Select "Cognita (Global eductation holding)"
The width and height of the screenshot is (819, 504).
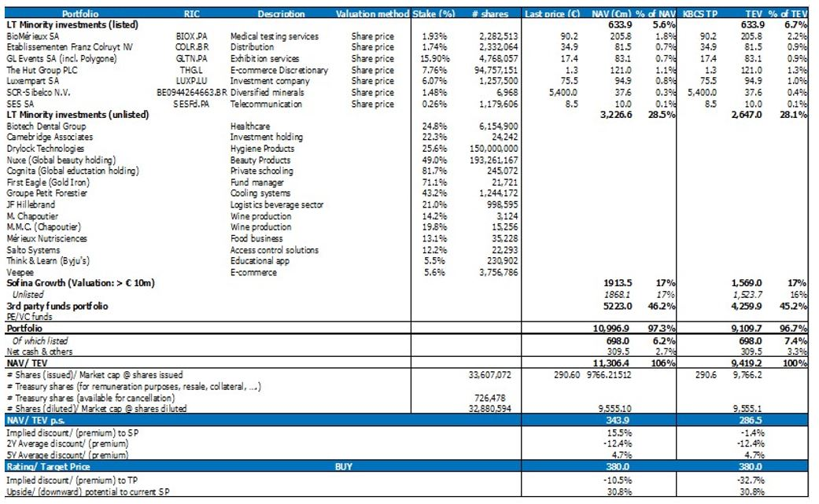pyautogui.click(x=72, y=171)
